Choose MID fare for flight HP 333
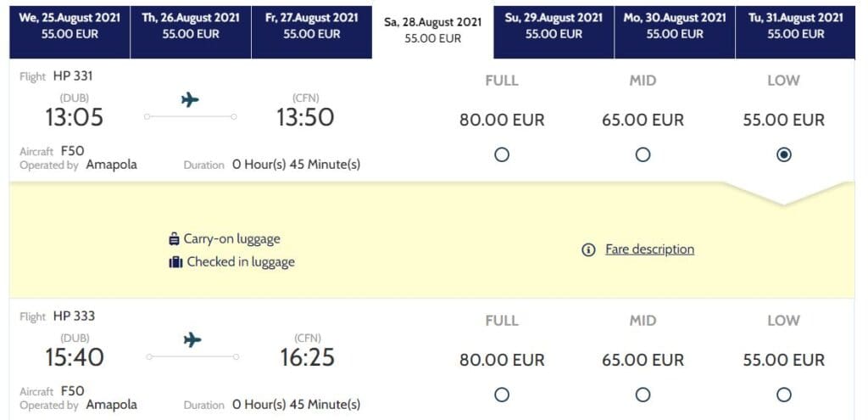 [643, 395]
